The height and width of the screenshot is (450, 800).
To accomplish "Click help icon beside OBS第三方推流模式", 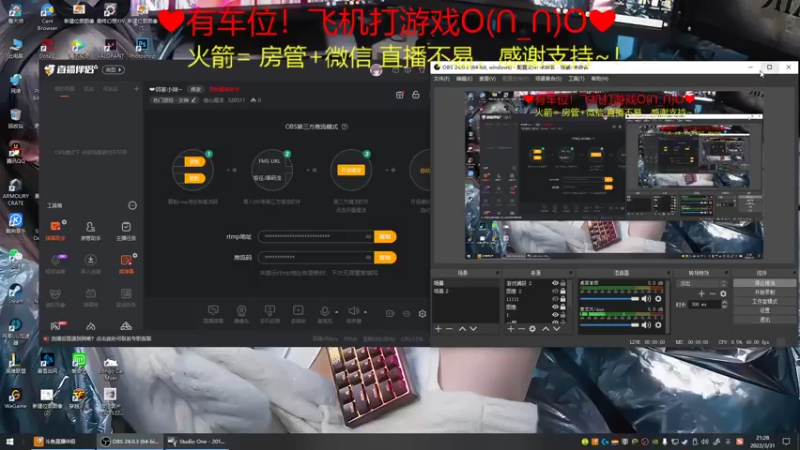I will [x=345, y=127].
